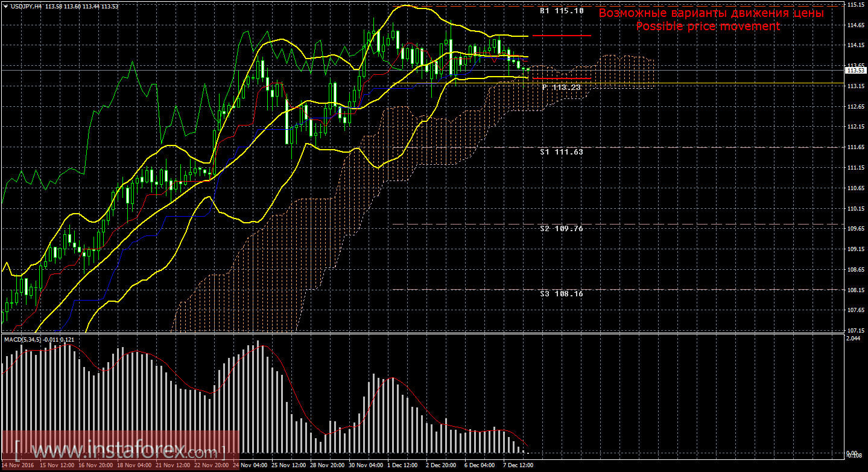Click the 'Possible price movement' red text
The image size is (868, 472).
coord(708,27)
